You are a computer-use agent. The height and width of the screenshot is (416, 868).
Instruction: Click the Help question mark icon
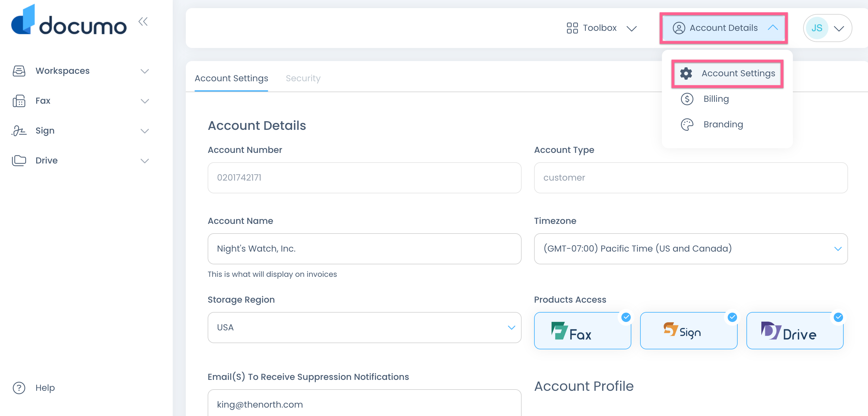point(19,388)
